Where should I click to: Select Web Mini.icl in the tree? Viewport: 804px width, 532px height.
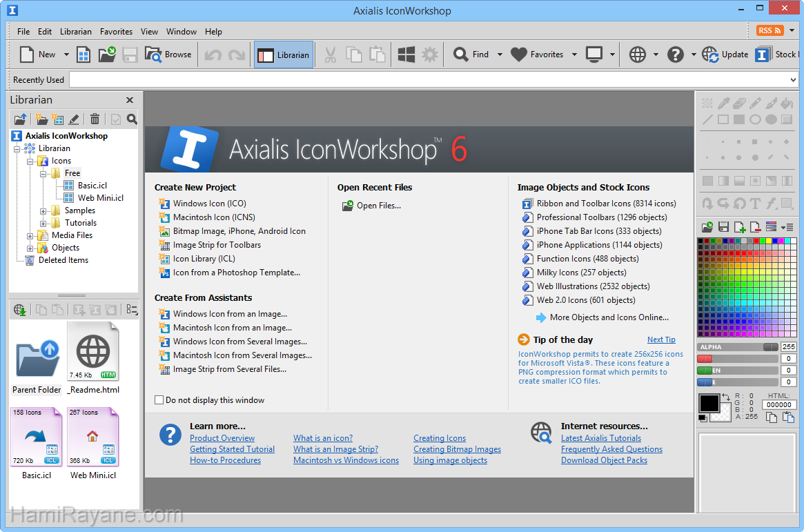101,198
